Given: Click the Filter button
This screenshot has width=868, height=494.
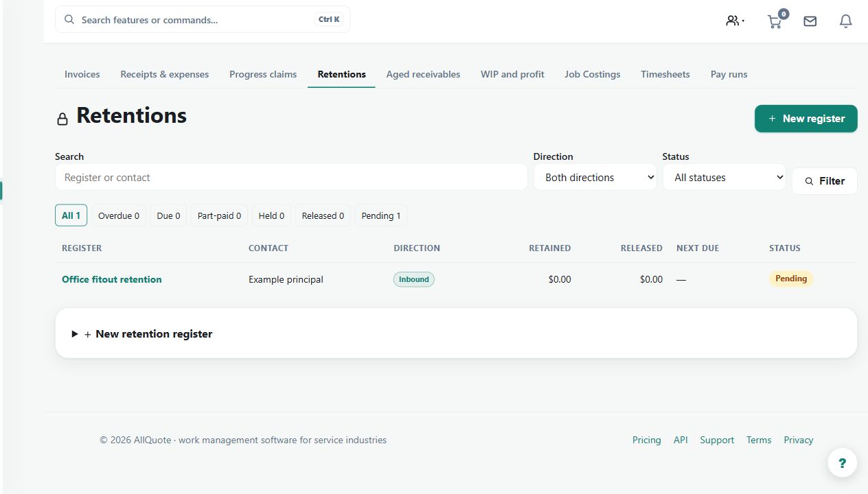Looking at the screenshot, I should (825, 181).
